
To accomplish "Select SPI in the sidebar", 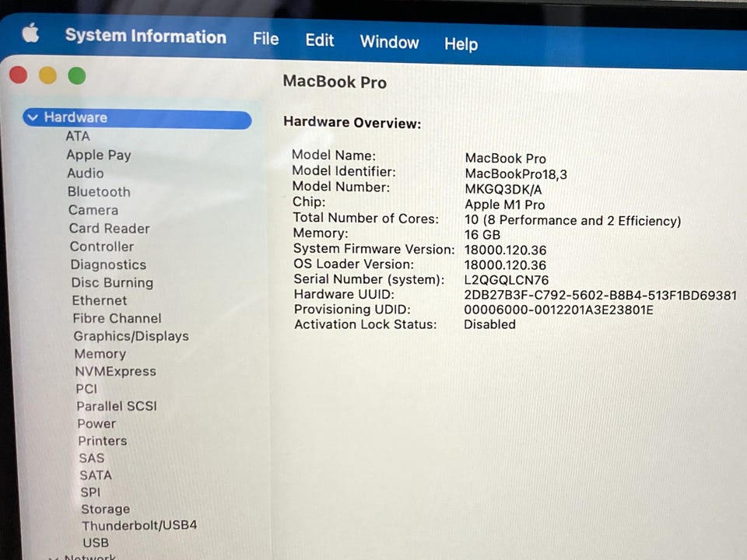I will click(x=90, y=492).
